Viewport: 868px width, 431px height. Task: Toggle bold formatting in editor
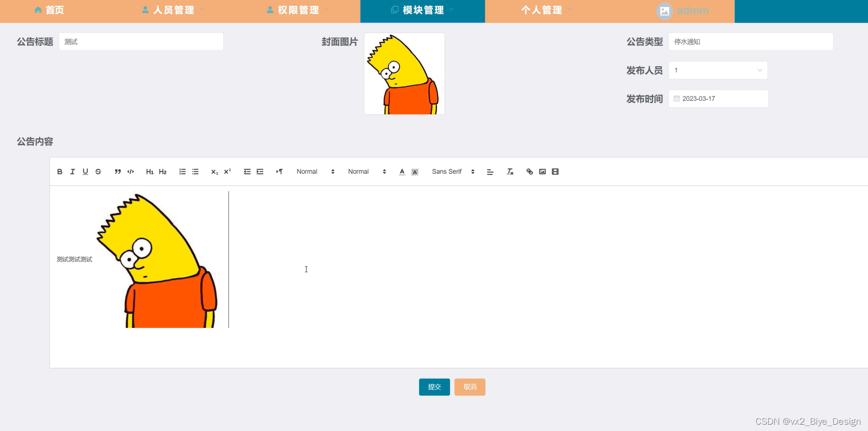point(60,172)
